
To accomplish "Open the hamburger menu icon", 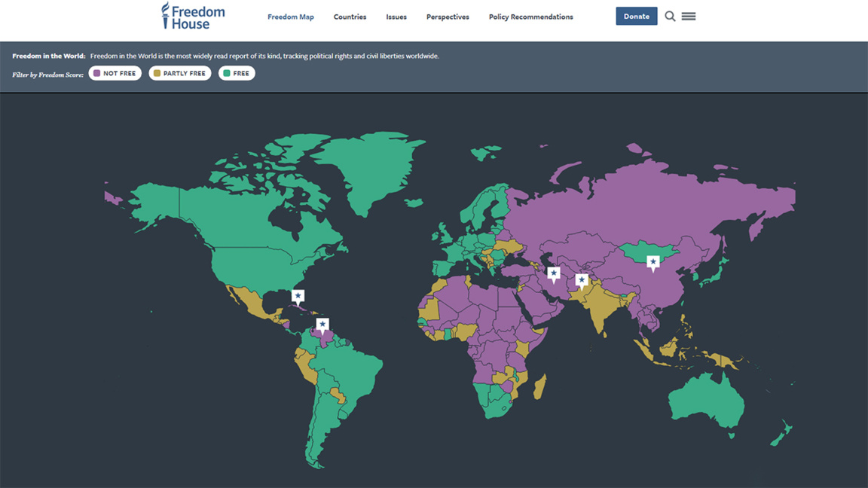I will pos(689,17).
